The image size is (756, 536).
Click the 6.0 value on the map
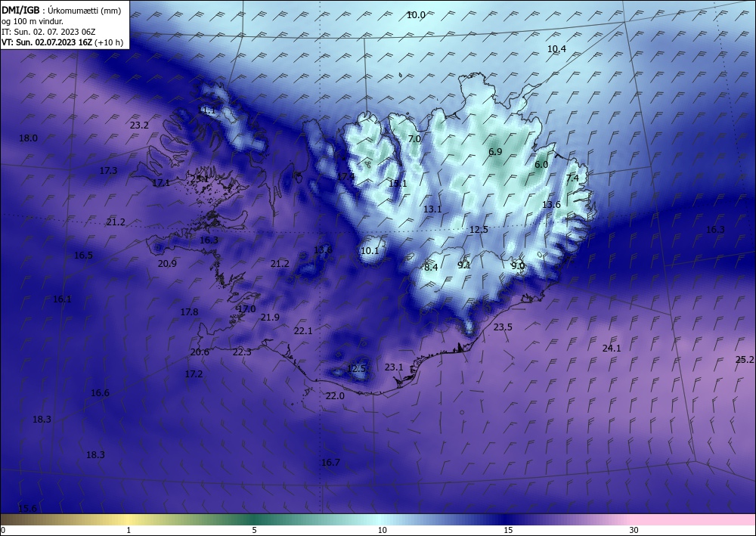click(x=541, y=164)
